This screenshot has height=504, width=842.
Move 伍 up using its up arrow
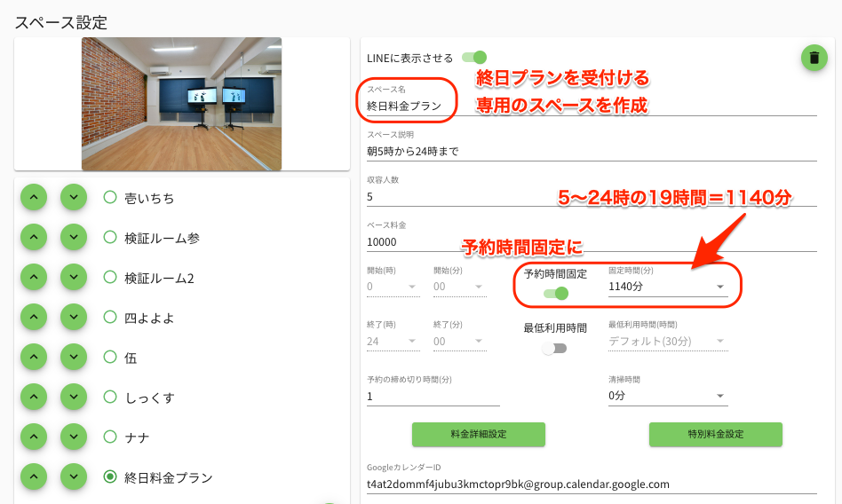pyautogui.click(x=33, y=358)
